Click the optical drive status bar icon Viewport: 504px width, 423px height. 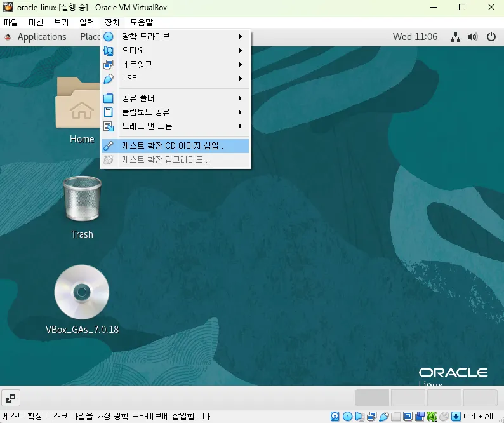[347, 417]
